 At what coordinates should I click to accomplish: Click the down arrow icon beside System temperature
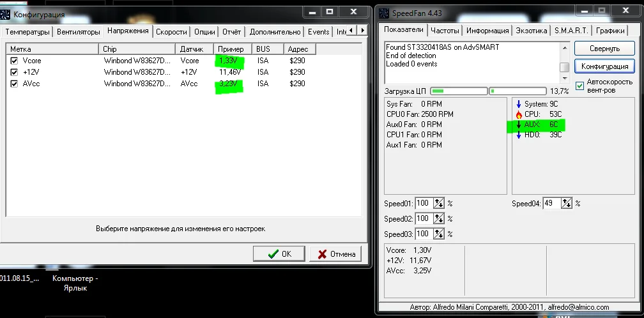[x=518, y=104]
